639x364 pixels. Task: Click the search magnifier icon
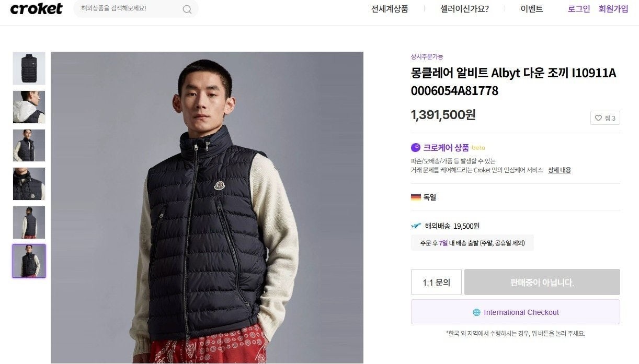[x=187, y=9]
